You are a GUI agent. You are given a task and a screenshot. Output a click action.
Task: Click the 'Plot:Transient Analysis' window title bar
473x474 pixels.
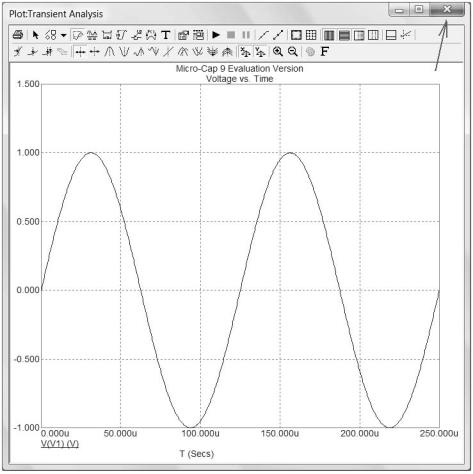56,14
